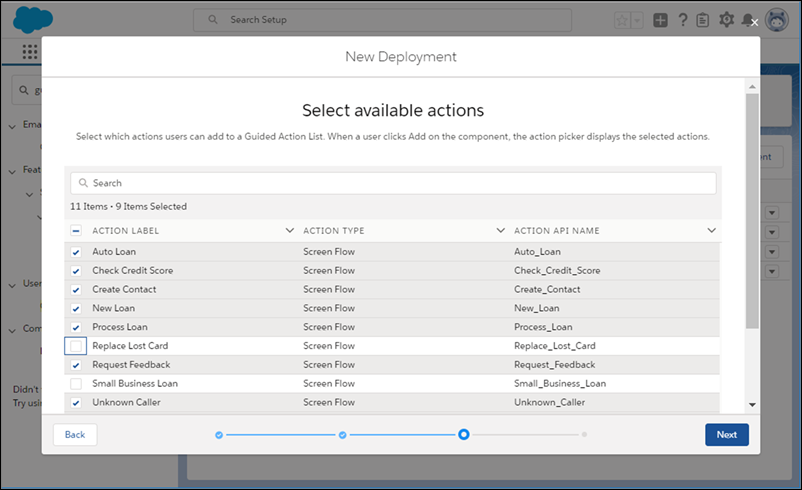The width and height of the screenshot is (802, 490).
Task: Click the global actions plus icon
Action: 660,20
